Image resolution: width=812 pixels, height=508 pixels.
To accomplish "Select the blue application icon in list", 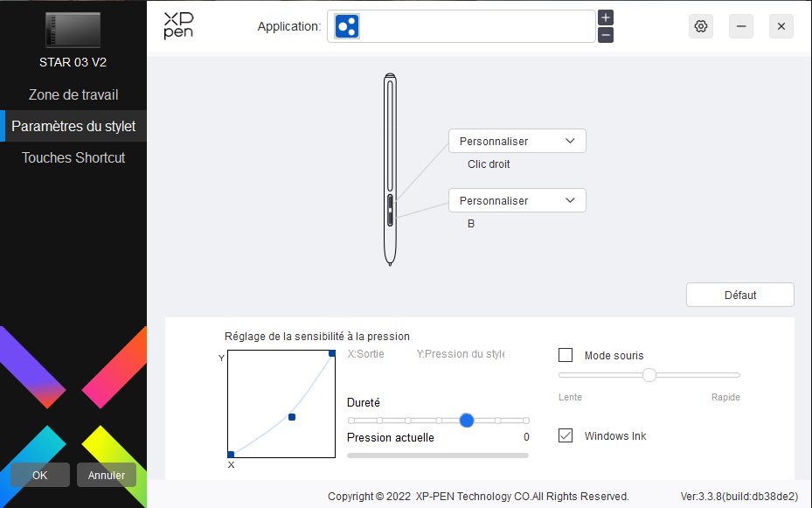I will click(347, 26).
